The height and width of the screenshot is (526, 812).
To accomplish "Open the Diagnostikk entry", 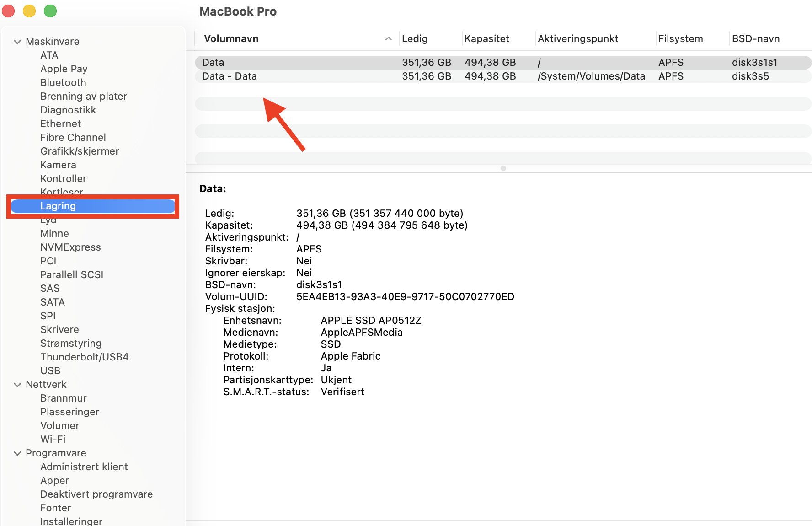I will [x=68, y=110].
